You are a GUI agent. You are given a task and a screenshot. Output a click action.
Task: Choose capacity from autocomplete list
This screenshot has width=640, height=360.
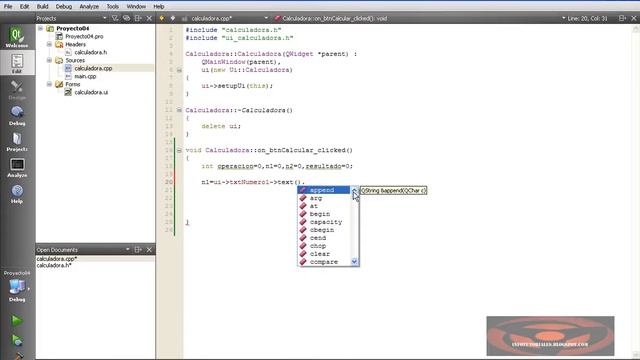point(324,222)
